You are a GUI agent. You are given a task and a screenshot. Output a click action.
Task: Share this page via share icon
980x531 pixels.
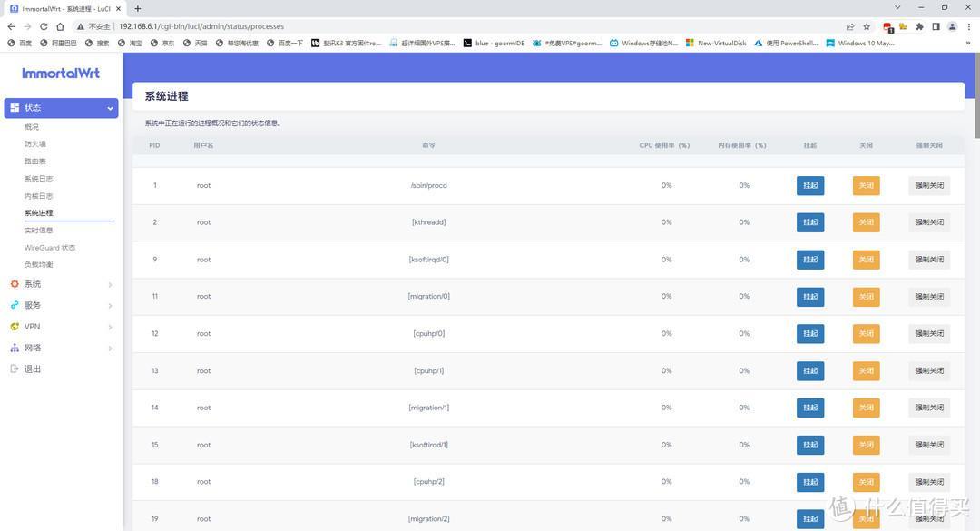[850, 26]
